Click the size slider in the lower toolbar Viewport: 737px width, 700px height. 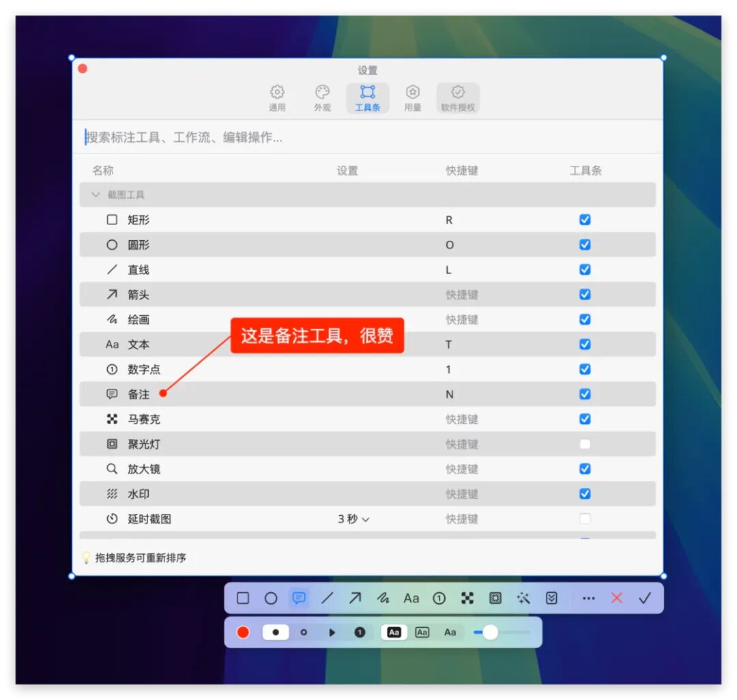click(501, 632)
